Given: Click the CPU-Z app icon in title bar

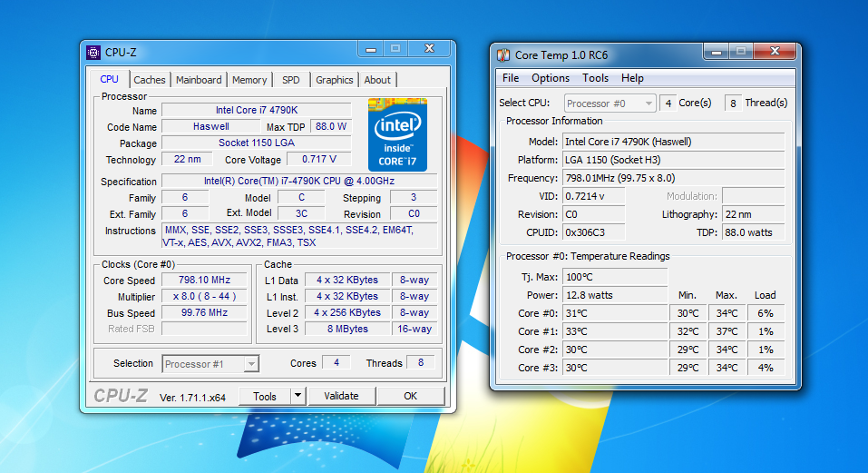Looking at the screenshot, I should (93, 53).
